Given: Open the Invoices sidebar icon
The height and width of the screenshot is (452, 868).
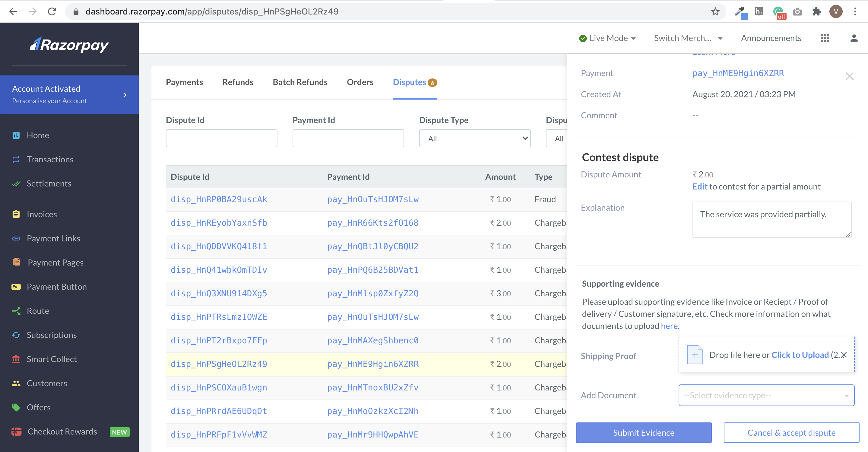Looking at the screenshot, I should click(16, 214).
